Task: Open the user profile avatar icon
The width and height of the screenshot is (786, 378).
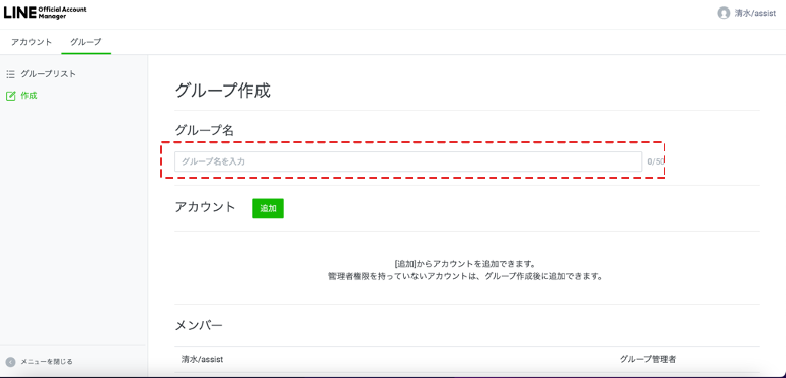Action: (723, 14)
